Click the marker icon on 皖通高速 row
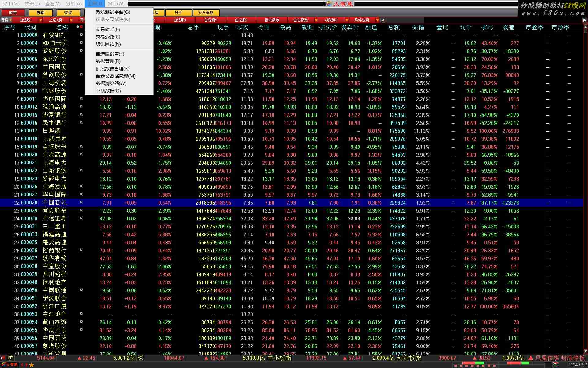The height and width of the screenshot is (368, 588). click(81, 106)
